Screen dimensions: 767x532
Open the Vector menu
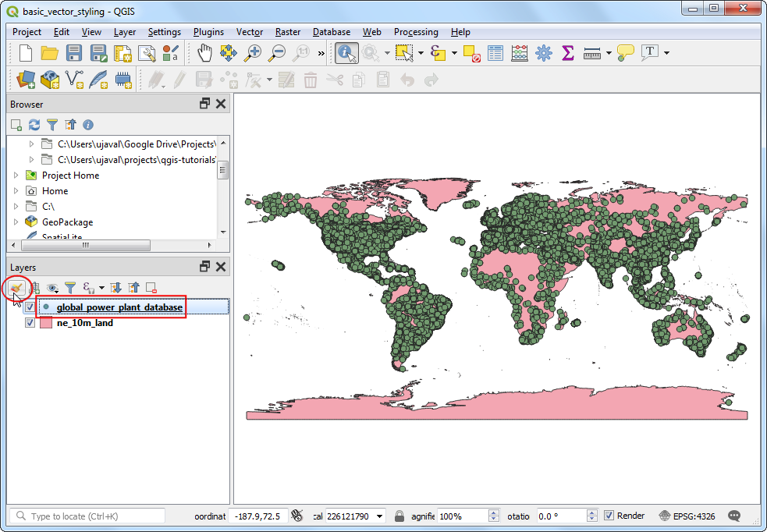tap(250, 32)
